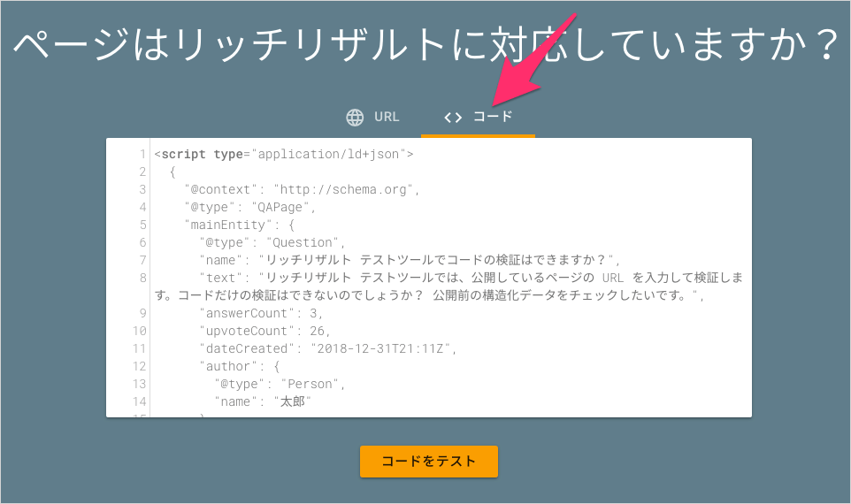
Task: Click line number 5 in gutter
Action: click(142, 225)
